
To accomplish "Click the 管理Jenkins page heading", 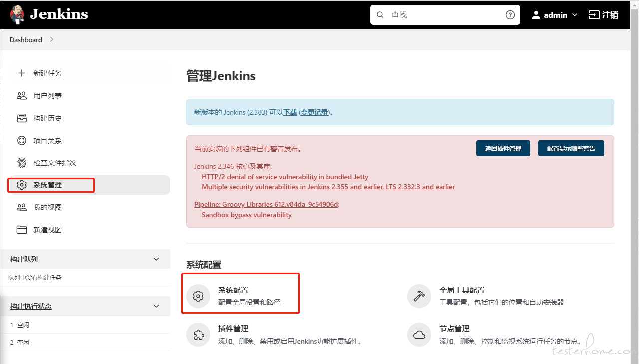I will click(221, 76).
